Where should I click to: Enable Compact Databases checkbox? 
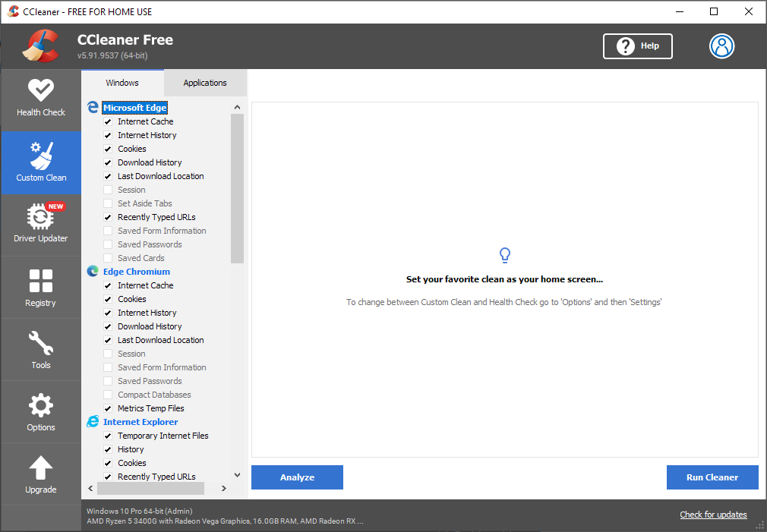pos(108,395)
